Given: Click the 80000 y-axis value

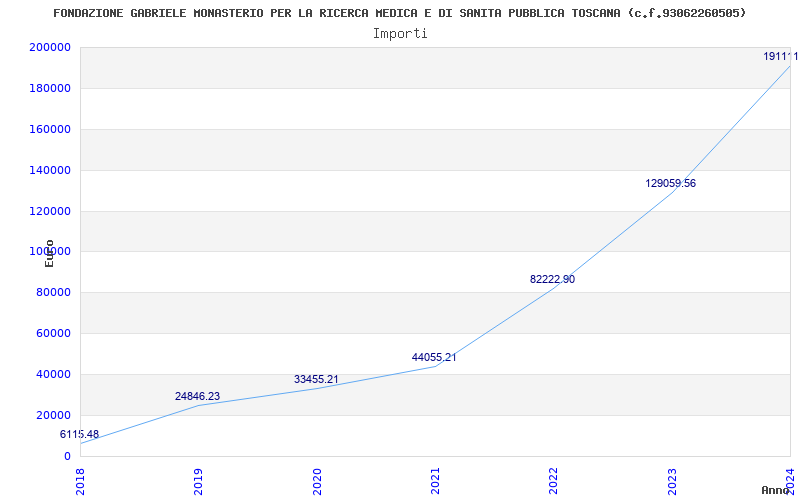Looking at the screenshot, I should [54, 292].
